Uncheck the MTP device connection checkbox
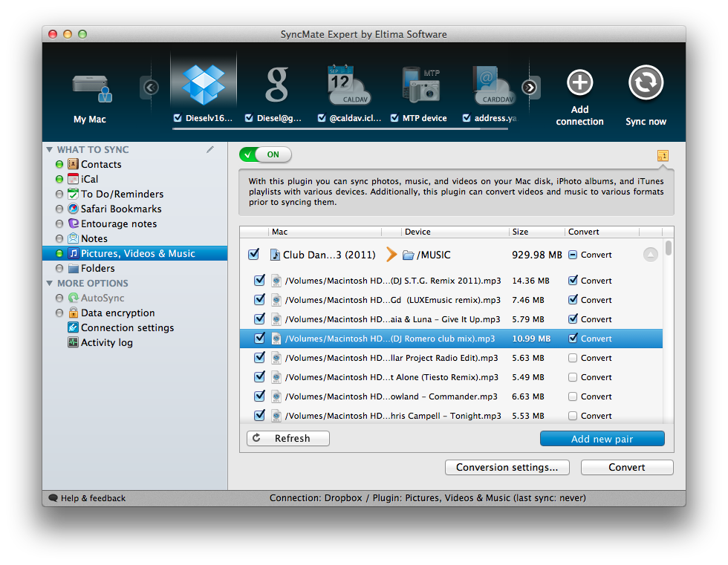728x565 pixels. click(x=394, y=118)
